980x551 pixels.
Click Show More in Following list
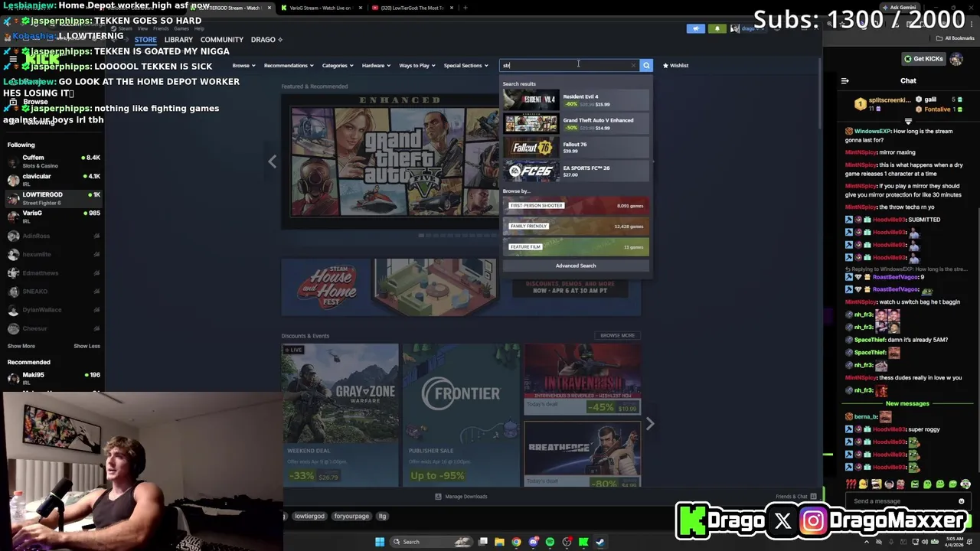click(21, 346)
